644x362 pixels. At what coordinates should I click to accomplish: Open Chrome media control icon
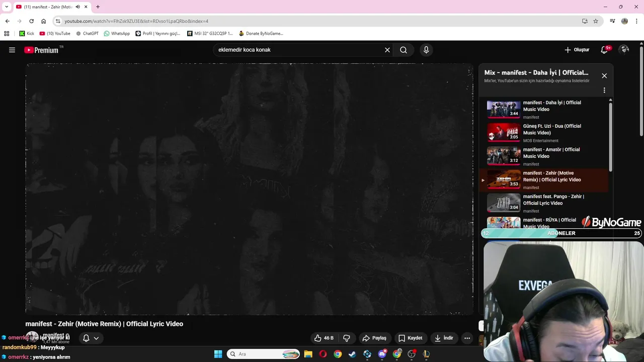click(x=612, y=21)
